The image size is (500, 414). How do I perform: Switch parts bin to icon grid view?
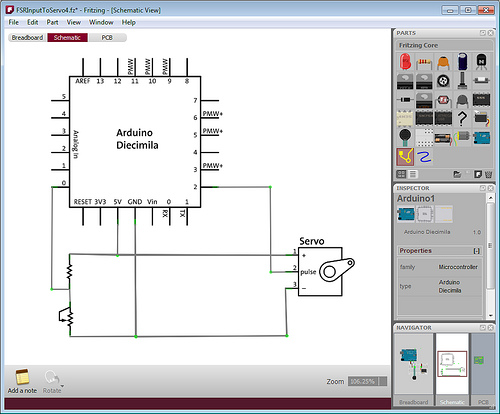pyautogui.click(x=401, y=174)
